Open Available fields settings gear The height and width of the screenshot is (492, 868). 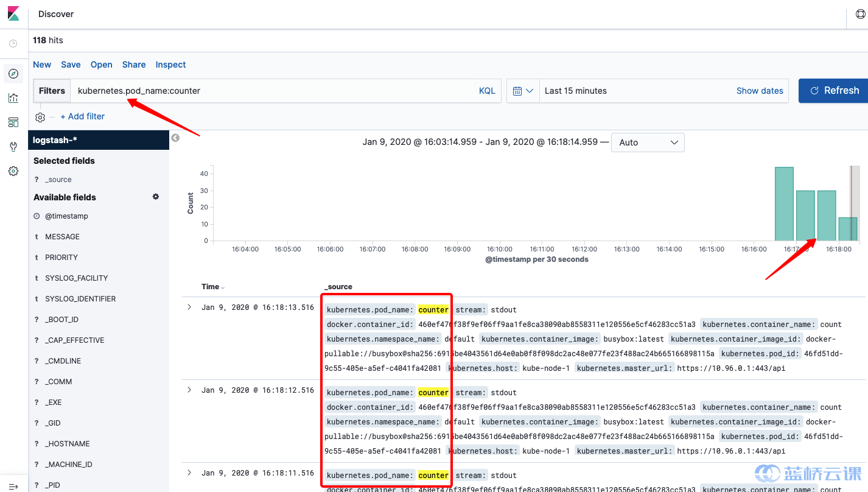pos(156,197)
